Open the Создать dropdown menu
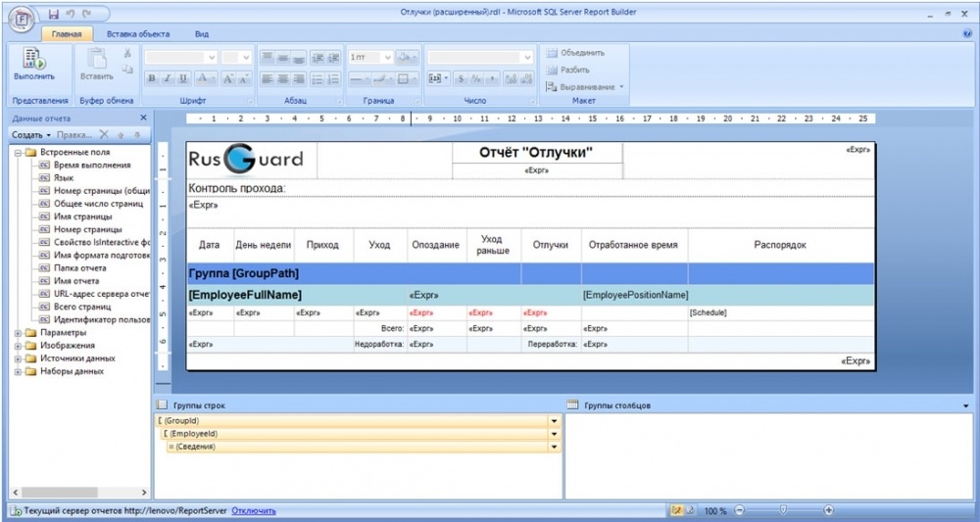 31,135
